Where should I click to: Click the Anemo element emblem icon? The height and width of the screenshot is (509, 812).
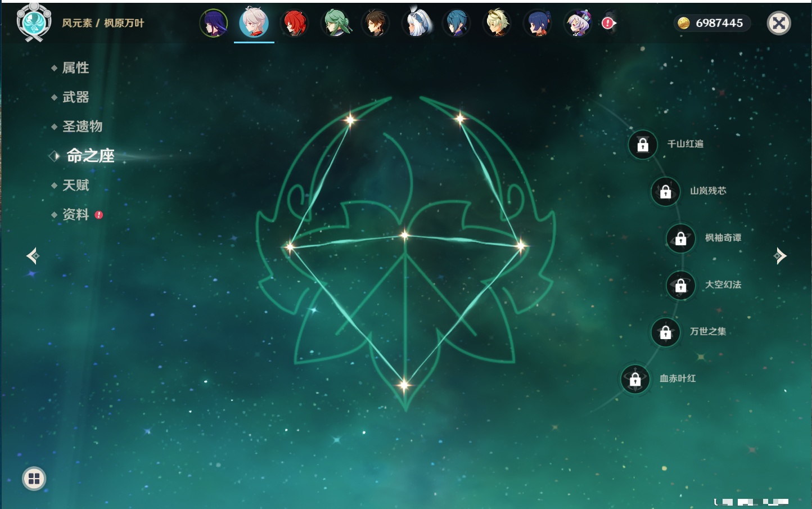click(x=34, y=22)
